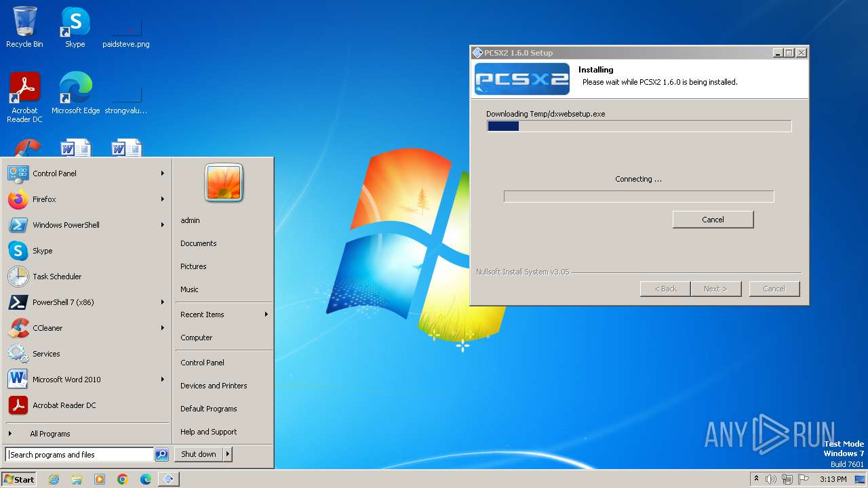Open Devices and Printers
The width and height of the screenshot is (868, 488).
224,386
